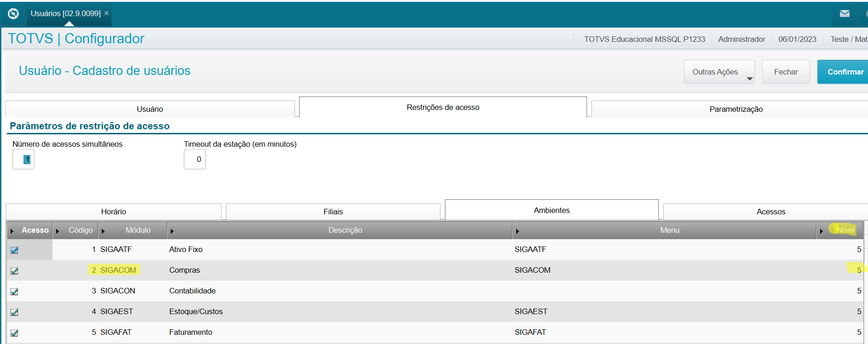Click the SIGAFAT value in Menu column

click(530, 332)
